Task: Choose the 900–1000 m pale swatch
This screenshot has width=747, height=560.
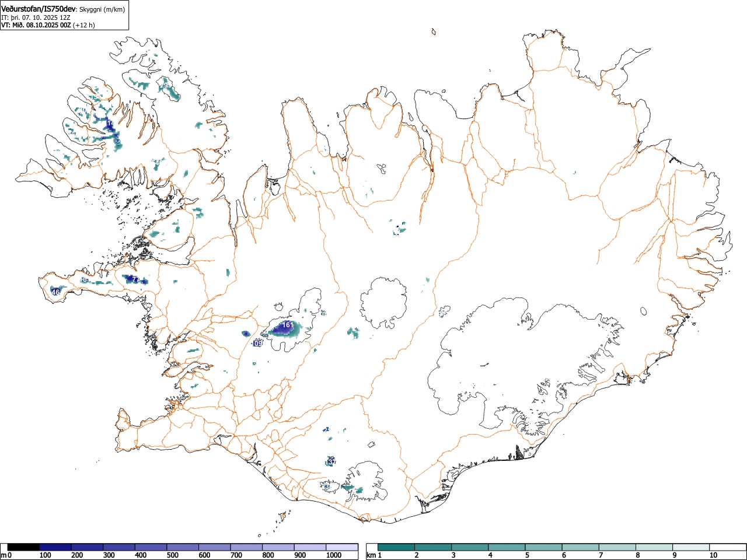Action: 310,547
